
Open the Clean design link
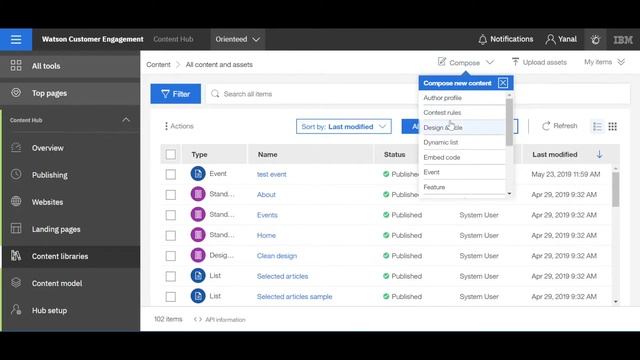click(277, 256)
